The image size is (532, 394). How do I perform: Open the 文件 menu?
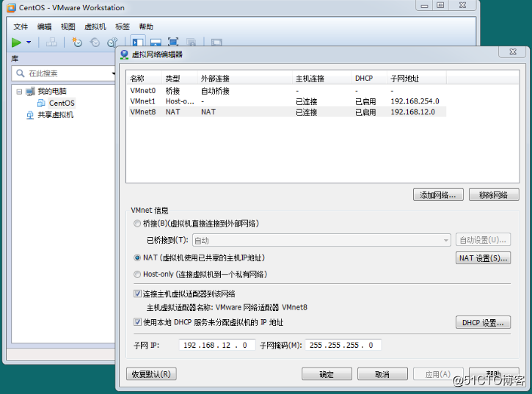pyautogui.click(x=21, y=27)
